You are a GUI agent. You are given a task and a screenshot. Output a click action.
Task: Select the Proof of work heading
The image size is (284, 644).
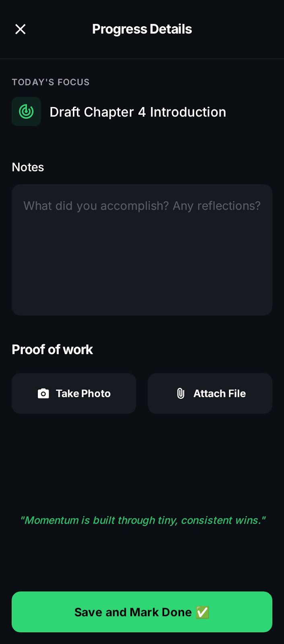point(52,349)
